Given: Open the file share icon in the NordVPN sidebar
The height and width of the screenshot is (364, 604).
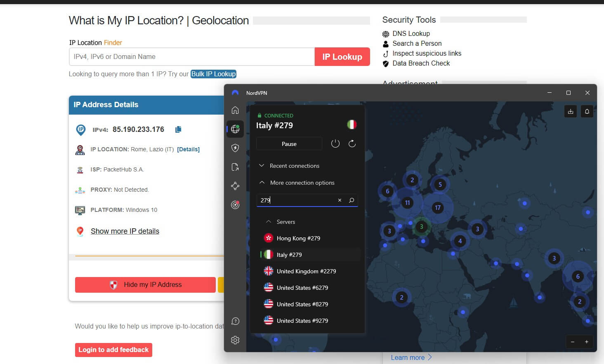Looking at the screenshot, I should 235,167.
